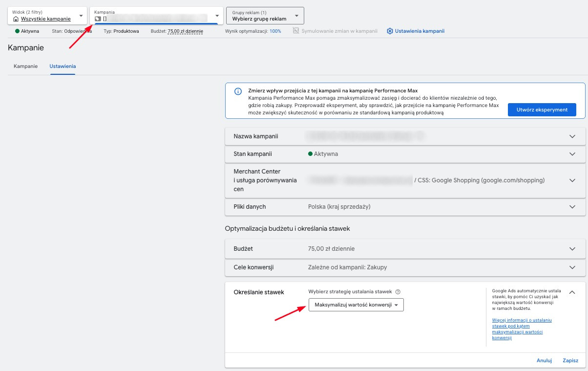Click the Utwórz eksperyment button
The image size is (588, 371).
click(x=542, y=109)
